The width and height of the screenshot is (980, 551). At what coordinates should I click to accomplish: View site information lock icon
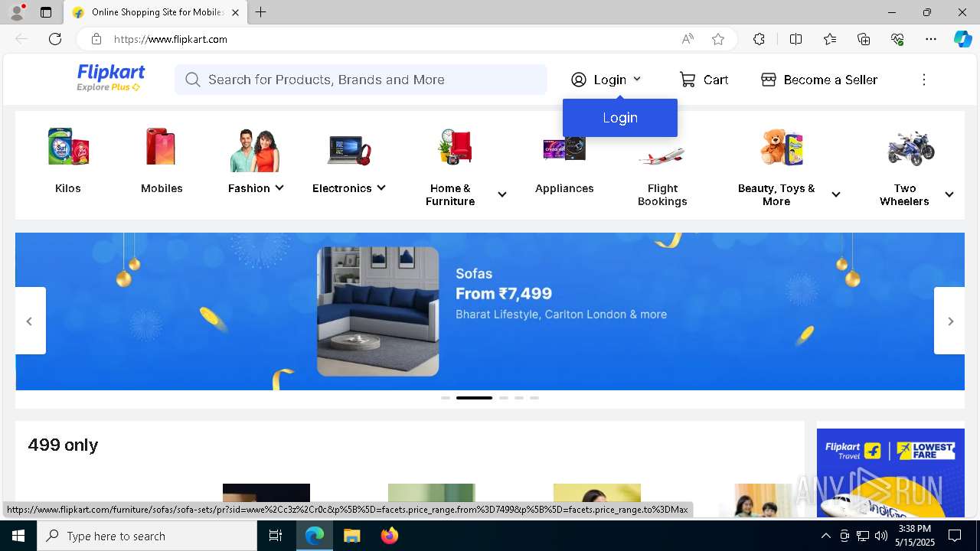click(x=96, y=39)
